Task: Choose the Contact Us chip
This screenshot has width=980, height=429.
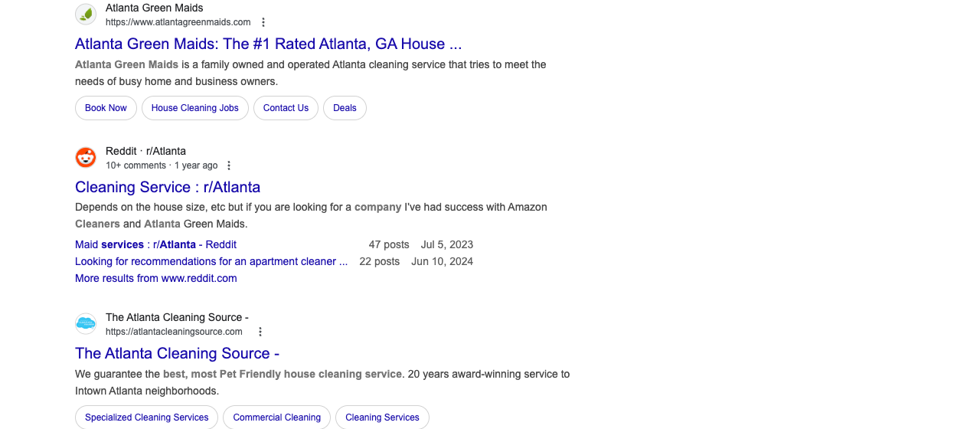Action: pyautogui.click(x=286, y=108)
